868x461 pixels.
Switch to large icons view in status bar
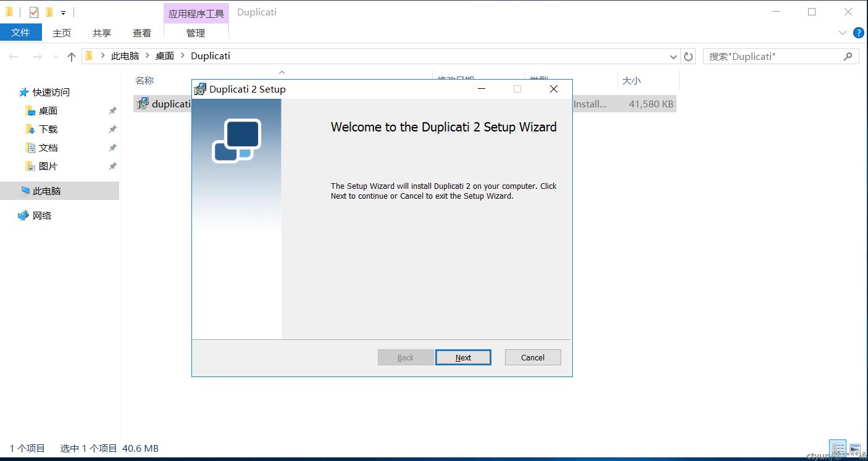click(x=854, y=449)
